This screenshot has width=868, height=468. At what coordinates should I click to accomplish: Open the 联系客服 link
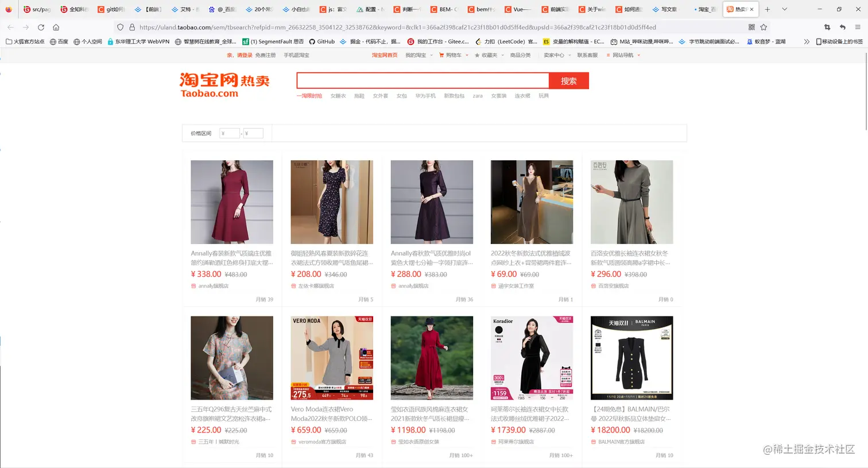coord(587,55)
